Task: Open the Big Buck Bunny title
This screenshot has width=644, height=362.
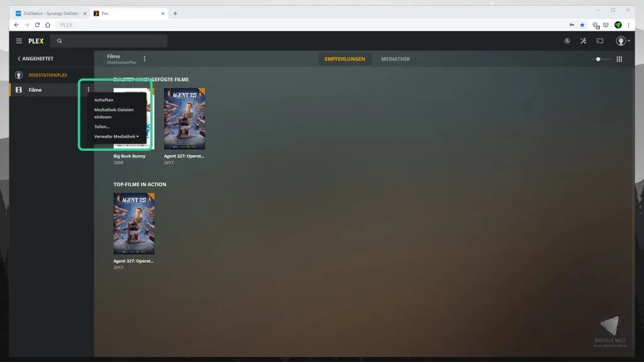Action: 130,156
